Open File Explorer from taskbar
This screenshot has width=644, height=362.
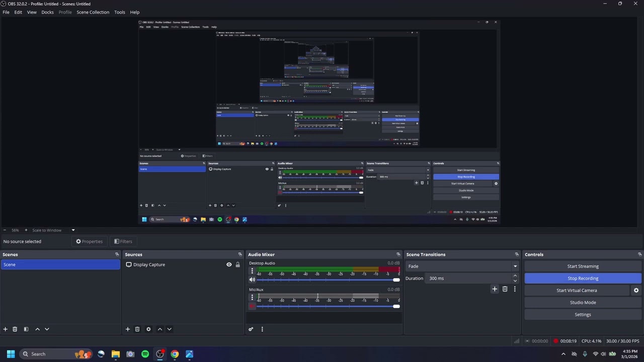tap(116, 354)
